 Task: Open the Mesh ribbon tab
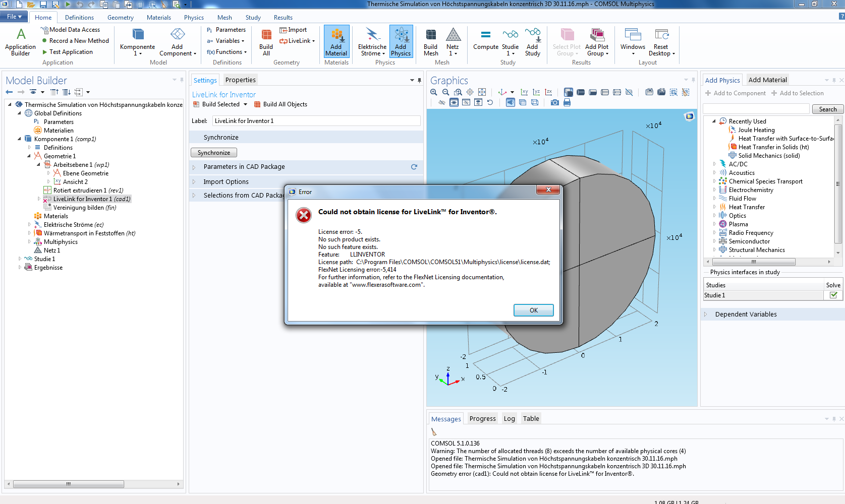[224, 18]
